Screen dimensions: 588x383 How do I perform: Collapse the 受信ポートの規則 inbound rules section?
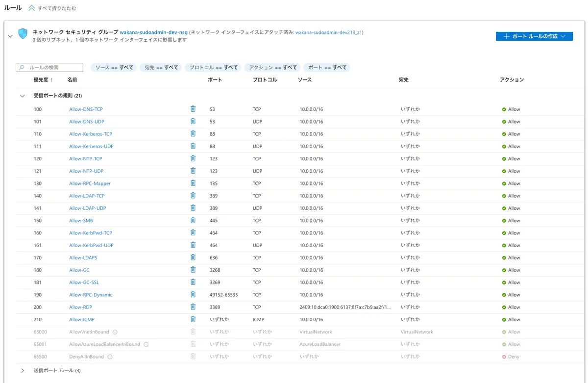[23, 96]
